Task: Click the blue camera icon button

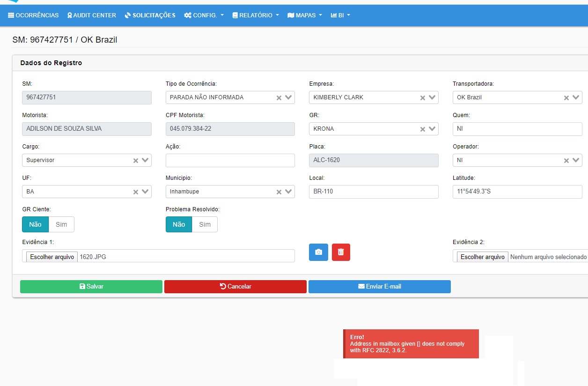Action: pyautogui.click(x=318, y=252)
